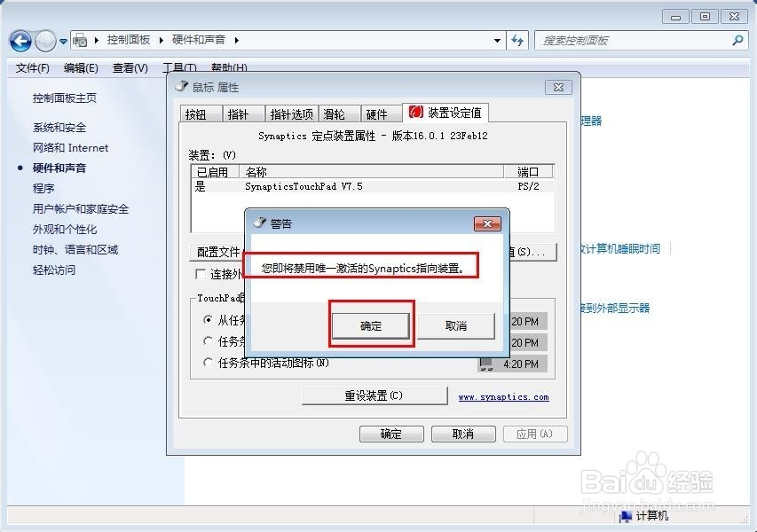Select 硬件和声音 in breadcrumb path

[199, 40]
